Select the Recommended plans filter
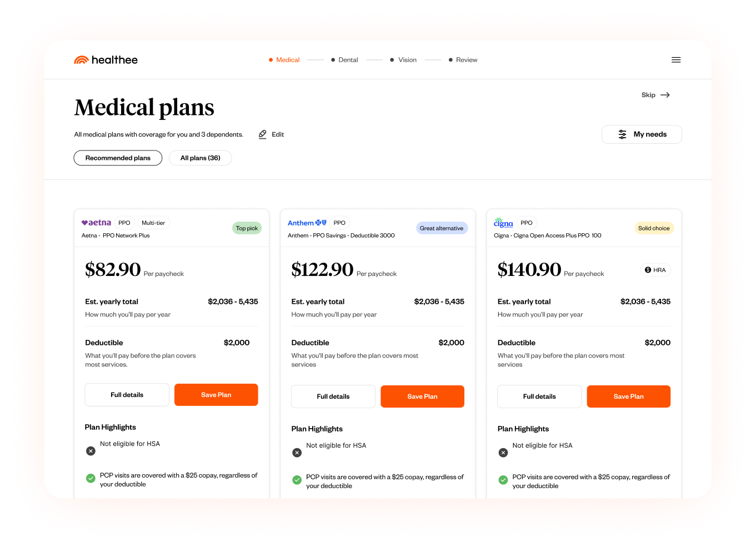Viewport: 756px width, 547px height. pos(118,158)
